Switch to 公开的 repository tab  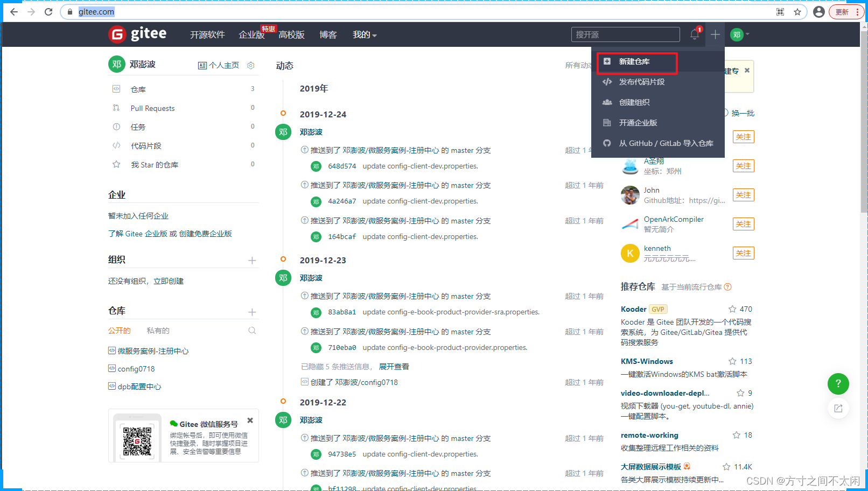(120, 331)
